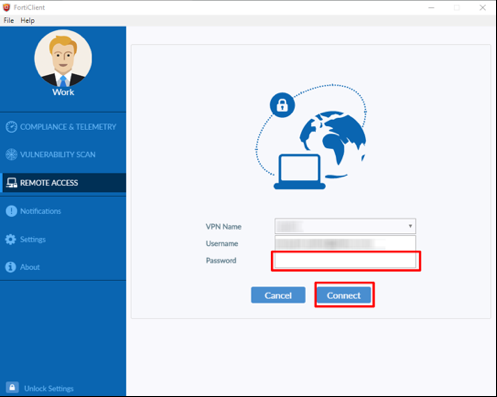This screenshot has width=497, height=397.
Task: Click the Notifications exclamation icon
Action: click(11, 211)
